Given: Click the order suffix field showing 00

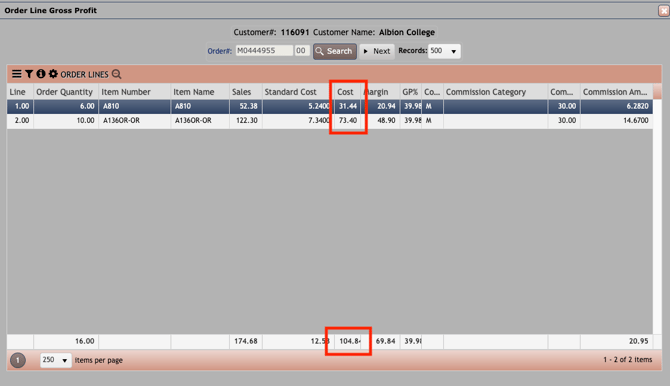Looking at the screenshot, I should pos(301,50).
